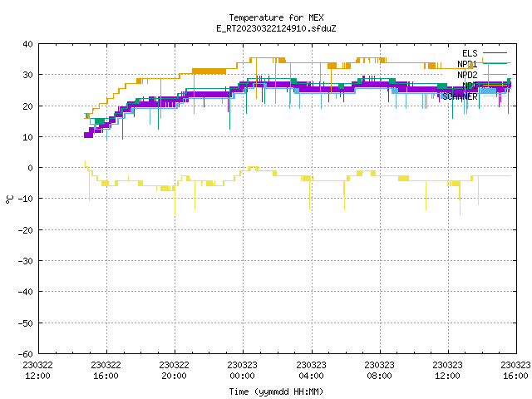Click the x-axis title 'Time (yymmdd HH:MM)'
This screenshot has width=532, height=399.
coord(276,392)
